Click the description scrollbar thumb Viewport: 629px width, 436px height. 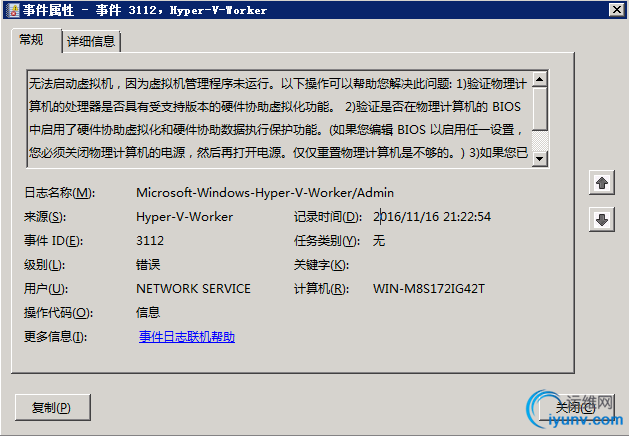coord(540,109)
